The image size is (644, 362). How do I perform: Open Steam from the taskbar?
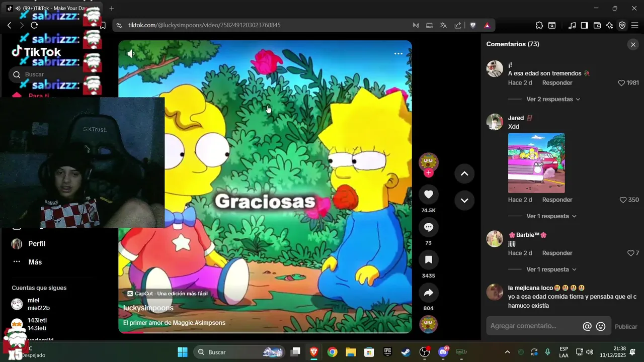[x=406, y=352]
